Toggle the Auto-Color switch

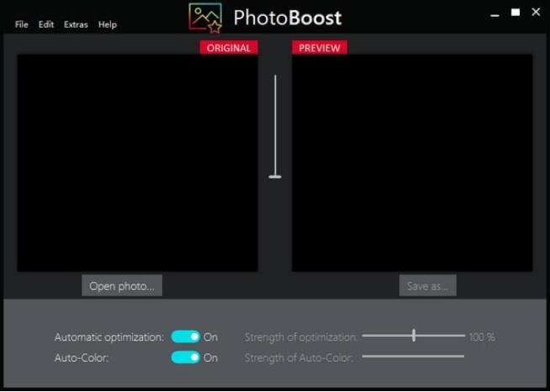(186, 358)
